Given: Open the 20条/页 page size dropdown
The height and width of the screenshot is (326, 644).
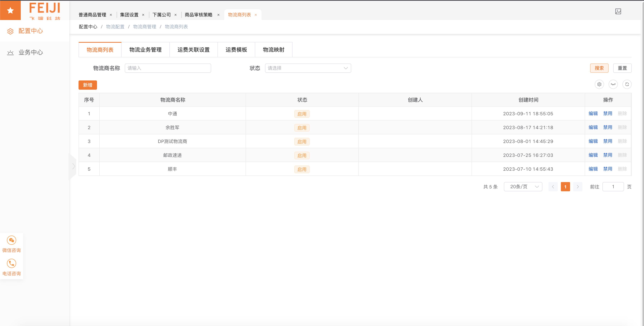Looking at the screenshot, I should (523, 187).
